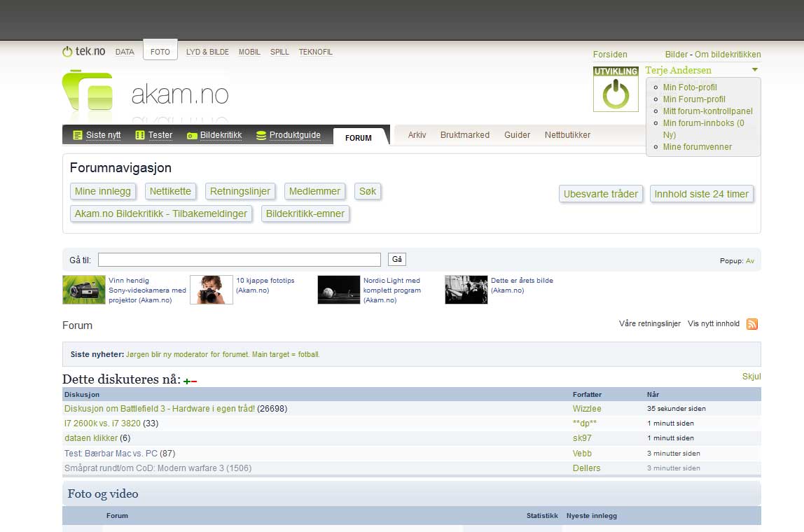
Task: Click the green plus icon beside Dette diskuteres nå
Action: (186, 381)
